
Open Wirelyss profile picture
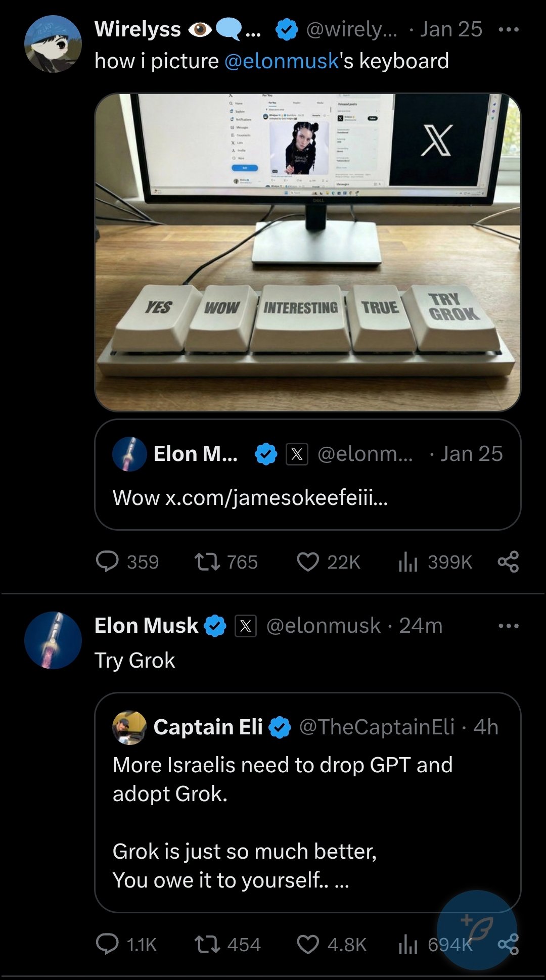[53, 44]
